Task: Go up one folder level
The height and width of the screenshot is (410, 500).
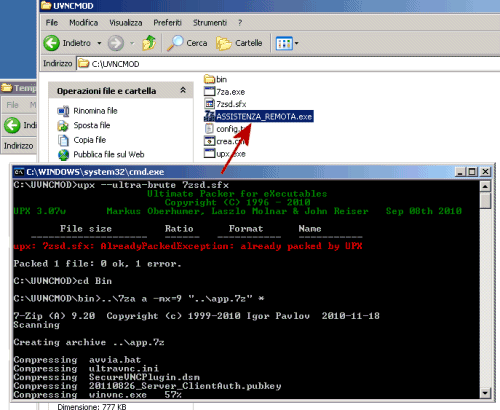Action: point(149,43)
